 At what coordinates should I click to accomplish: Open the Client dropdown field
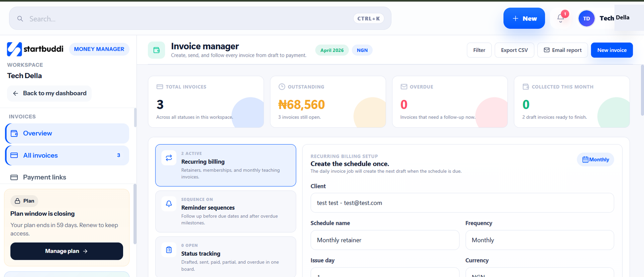point(462,203)
